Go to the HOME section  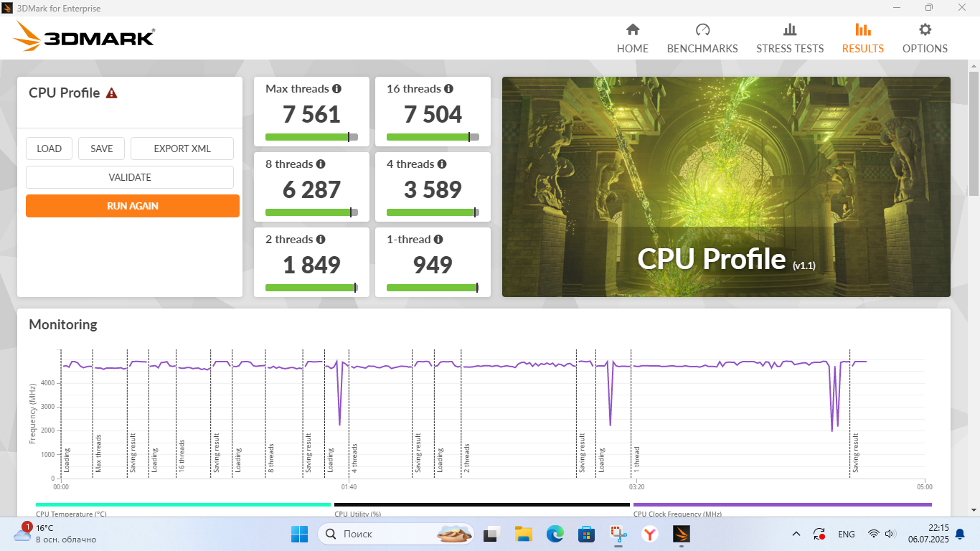pyautogui.click(x=632, y=39)
